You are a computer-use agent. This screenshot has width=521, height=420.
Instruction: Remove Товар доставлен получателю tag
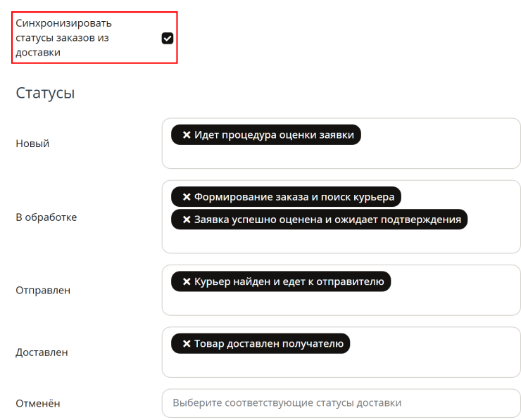pos(187,343)
